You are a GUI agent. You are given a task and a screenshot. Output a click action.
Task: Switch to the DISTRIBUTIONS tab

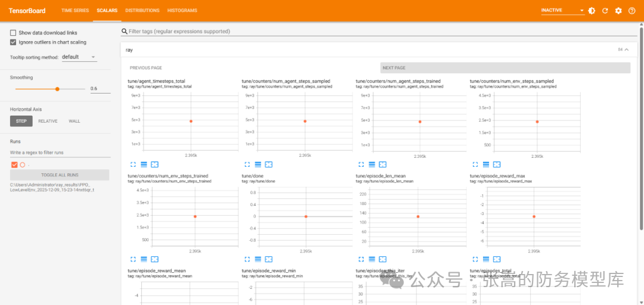click(x=143, y=11)
